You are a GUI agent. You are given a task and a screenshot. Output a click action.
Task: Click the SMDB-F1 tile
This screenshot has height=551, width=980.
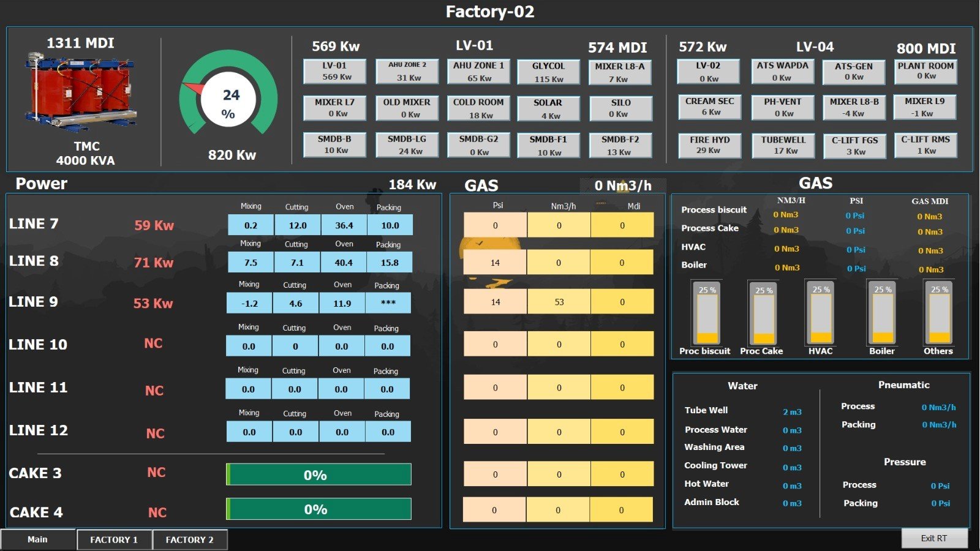coord(549,146)
